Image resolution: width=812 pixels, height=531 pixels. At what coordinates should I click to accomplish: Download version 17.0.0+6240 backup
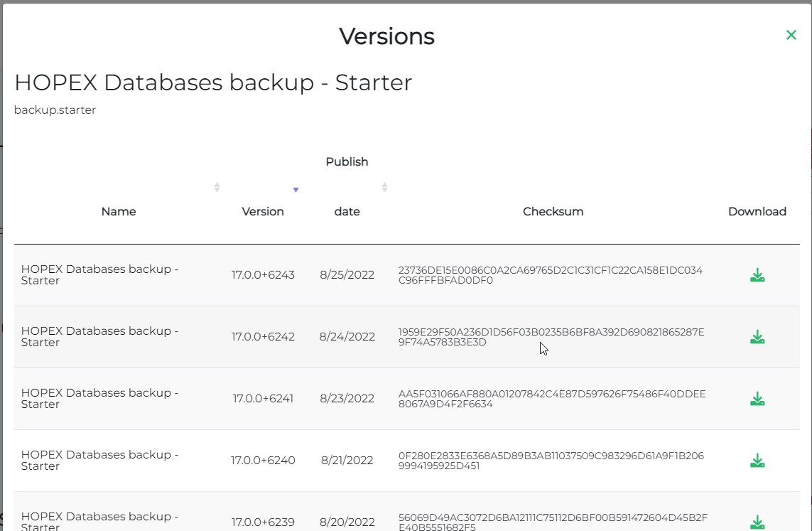coord(757,461)
